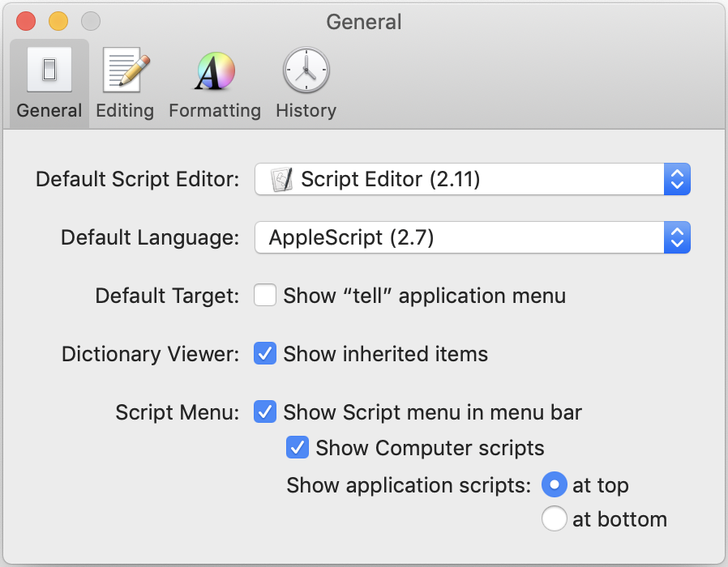Viewport: 728px width, 567px height.
Task: Enable Show "tell" application menu checkbox
Action: click(265, 296)
